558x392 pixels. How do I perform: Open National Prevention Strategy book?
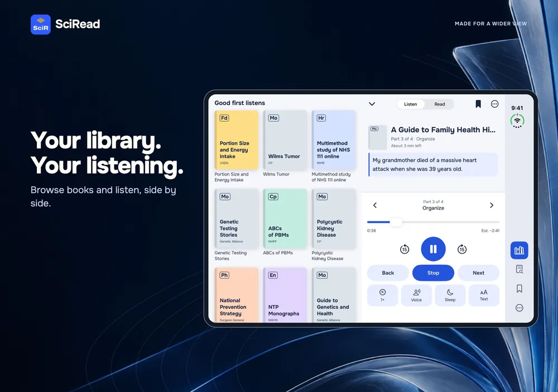point(236,295)
